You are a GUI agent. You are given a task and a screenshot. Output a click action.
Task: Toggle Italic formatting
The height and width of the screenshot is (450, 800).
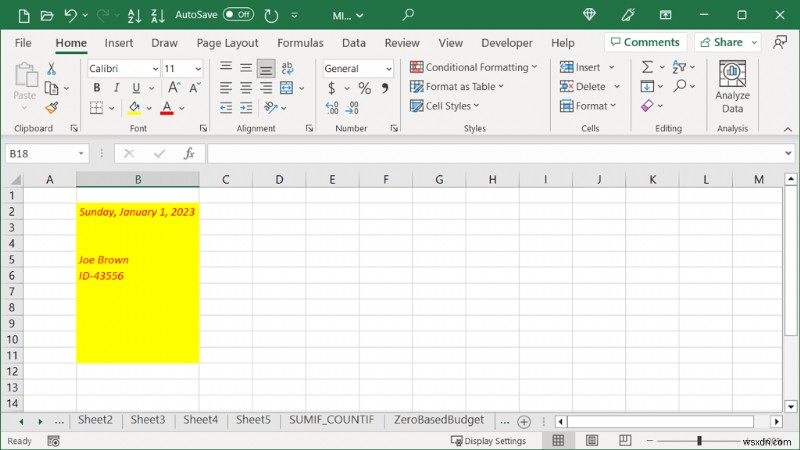point(116,88)
